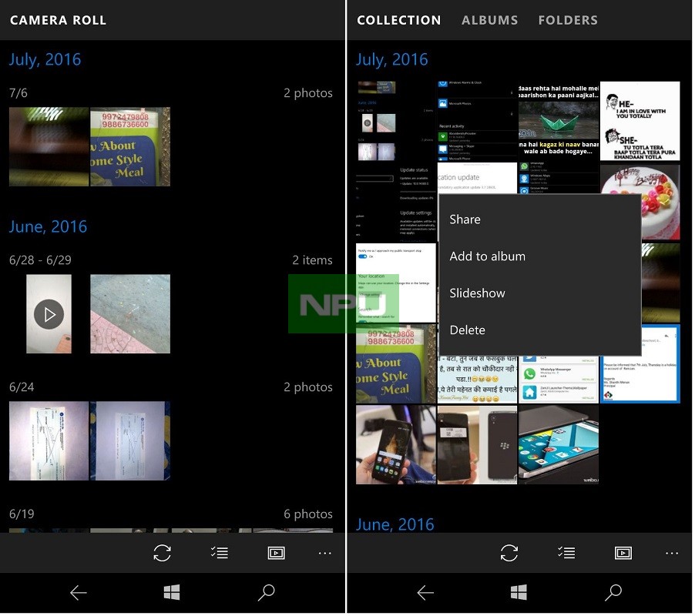
Task: Open the birthday cake photo thumbnail
Action: [x=661, y=203]
